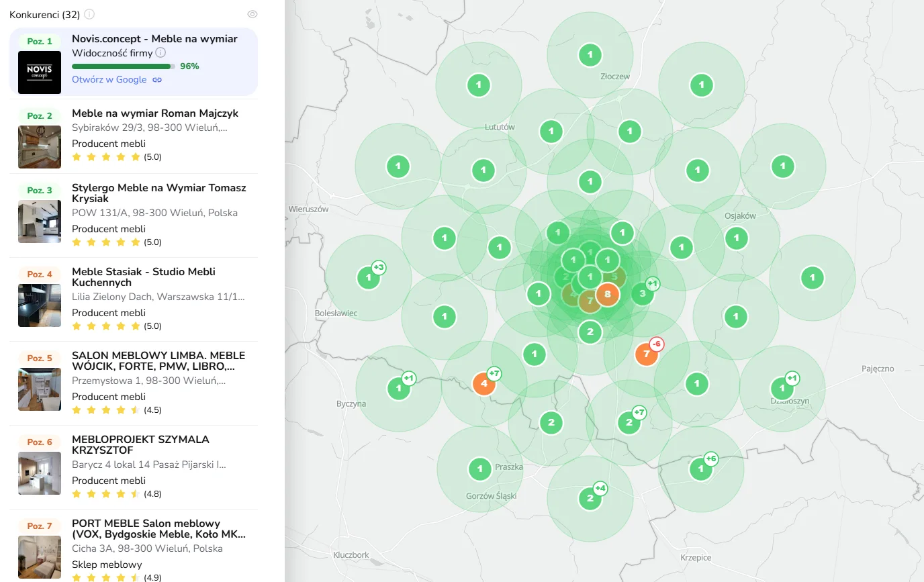Click Sklep meblowy category under PORT MEBLE
Viewport: 924px width, 582px height.
click(107, 565)
